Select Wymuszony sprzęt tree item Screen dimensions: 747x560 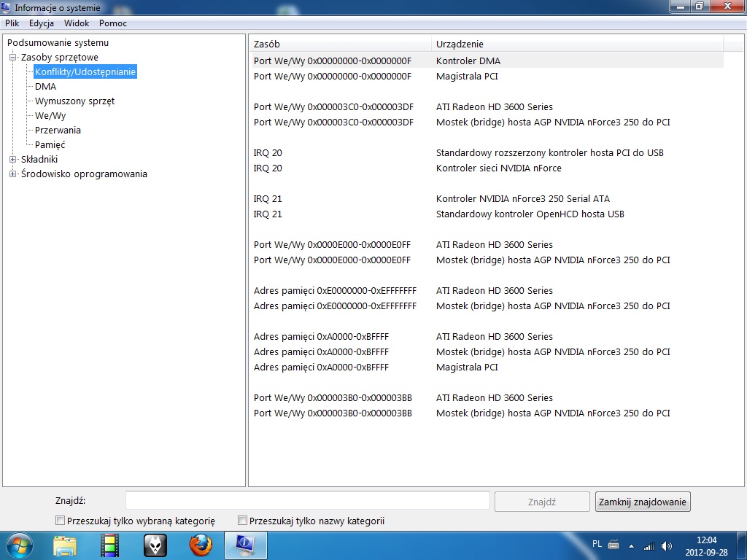pyautogui.click(x=74, y=101)
